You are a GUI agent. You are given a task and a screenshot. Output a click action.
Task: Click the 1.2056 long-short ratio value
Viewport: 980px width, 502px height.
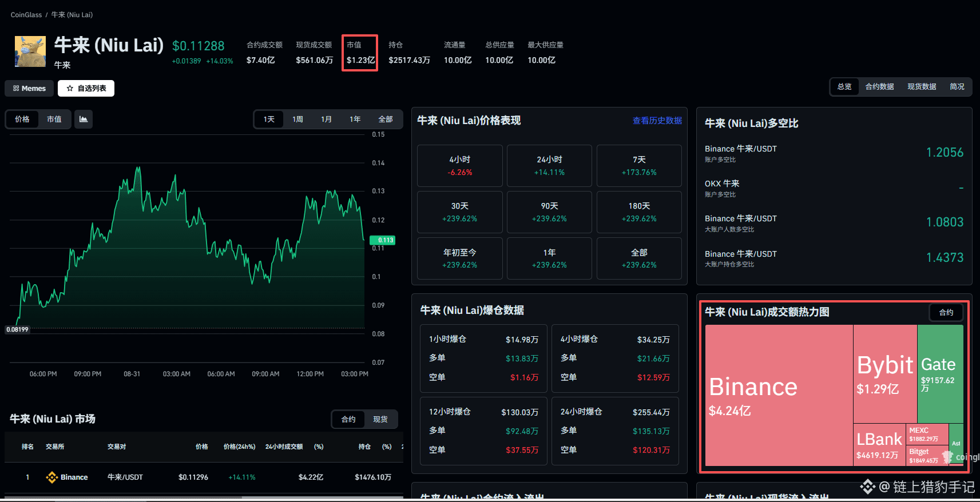[x=945, y=153]
